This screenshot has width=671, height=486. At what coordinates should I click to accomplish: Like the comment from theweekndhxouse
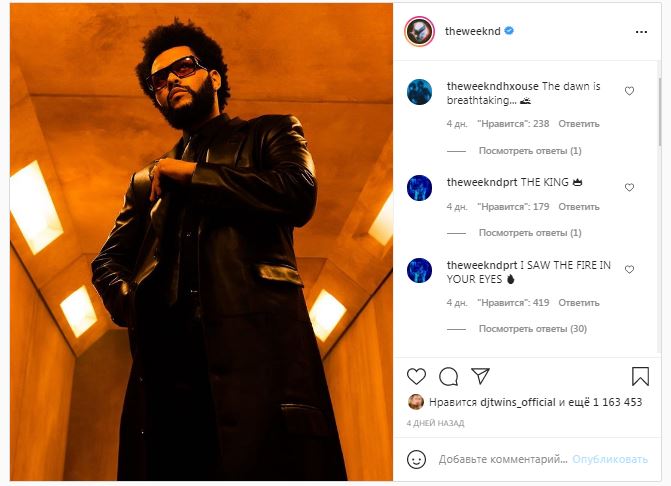(x=629, y=91)
